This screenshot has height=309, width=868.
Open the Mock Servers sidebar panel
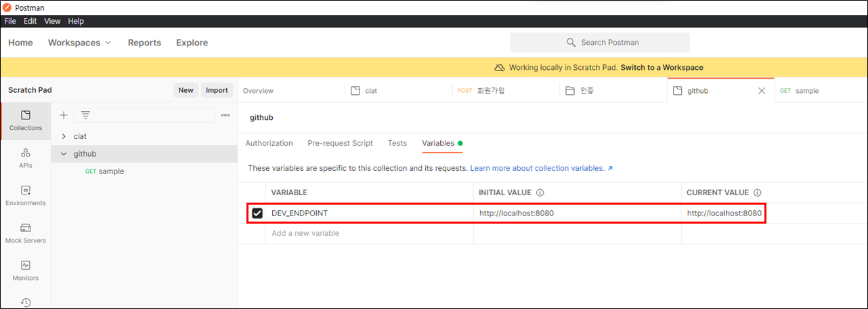(x=26, y=234)
